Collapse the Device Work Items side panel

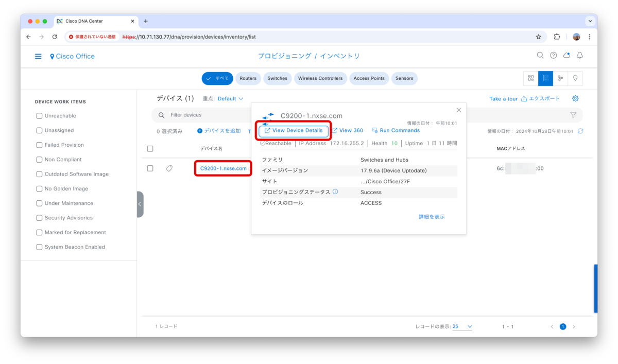[140, 204]
